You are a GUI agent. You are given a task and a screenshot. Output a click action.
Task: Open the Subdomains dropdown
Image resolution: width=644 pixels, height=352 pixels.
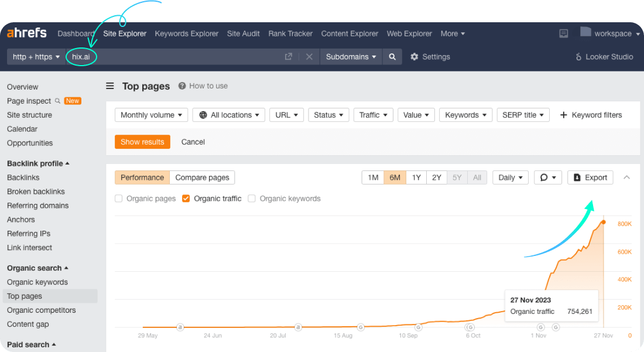351,57
